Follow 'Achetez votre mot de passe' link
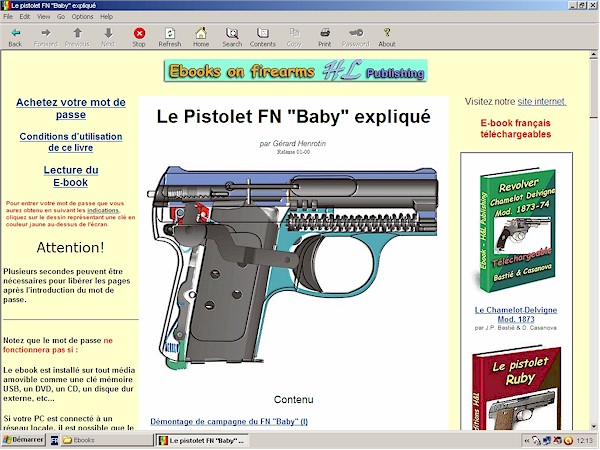This screenshot has height=450, width=600. (71, 108)
